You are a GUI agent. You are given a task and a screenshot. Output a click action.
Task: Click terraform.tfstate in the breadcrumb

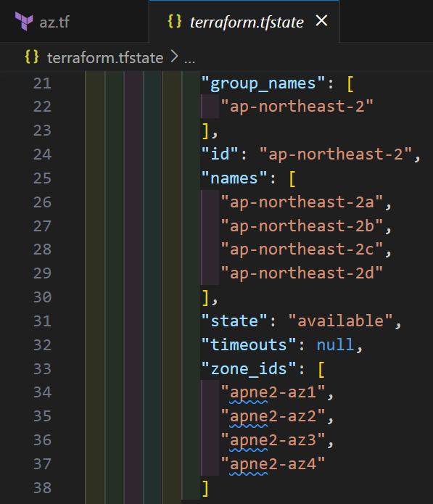(105, 58)
